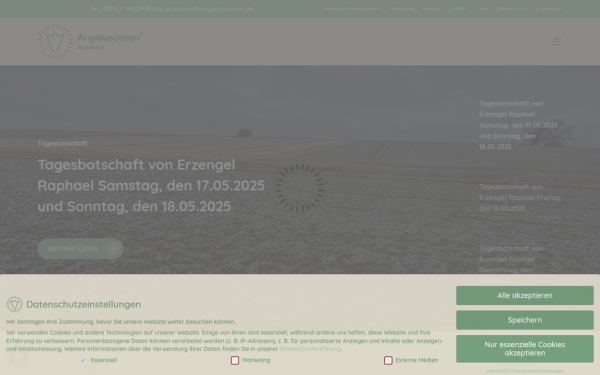Open hero headline Tagesbotschaft Samstag 17.05.2025
This screenshot has width=600, height=375.
point(151,186)
